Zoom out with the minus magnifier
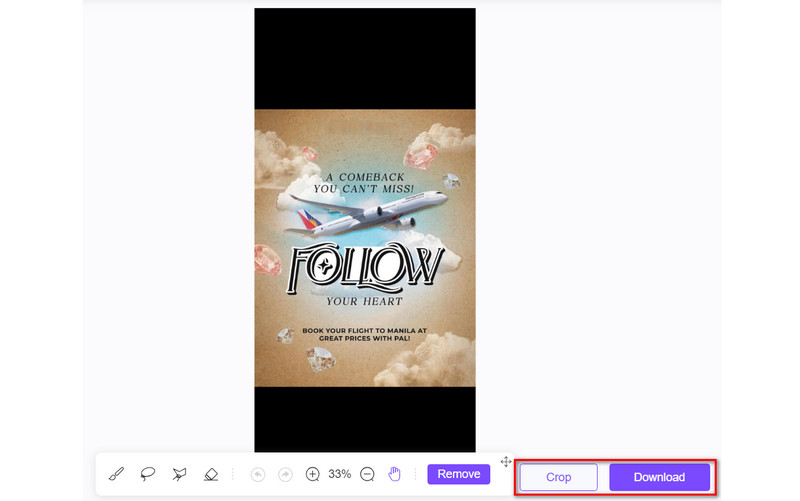Viewport: 800px width, 501px height. 367,474
